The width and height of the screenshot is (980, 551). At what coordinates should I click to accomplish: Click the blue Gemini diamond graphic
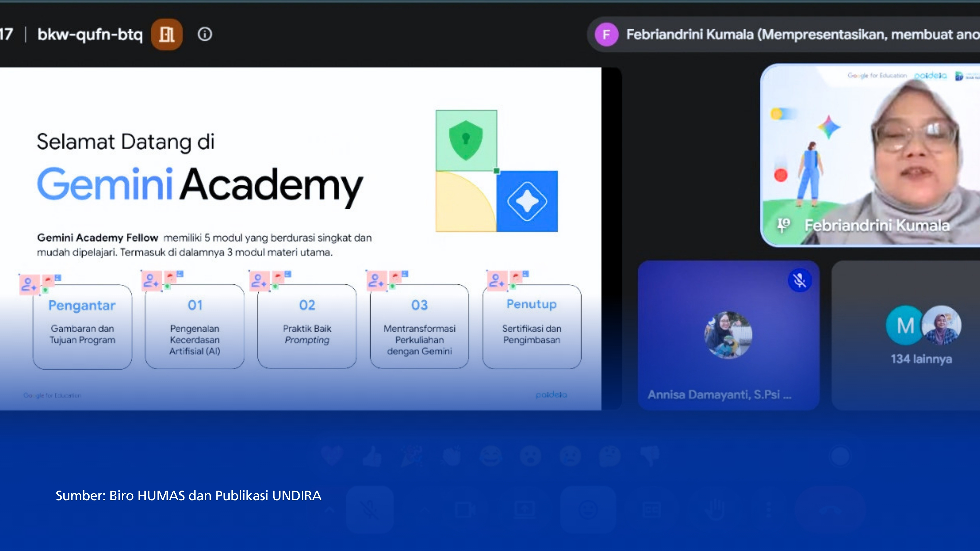(527, 201)
